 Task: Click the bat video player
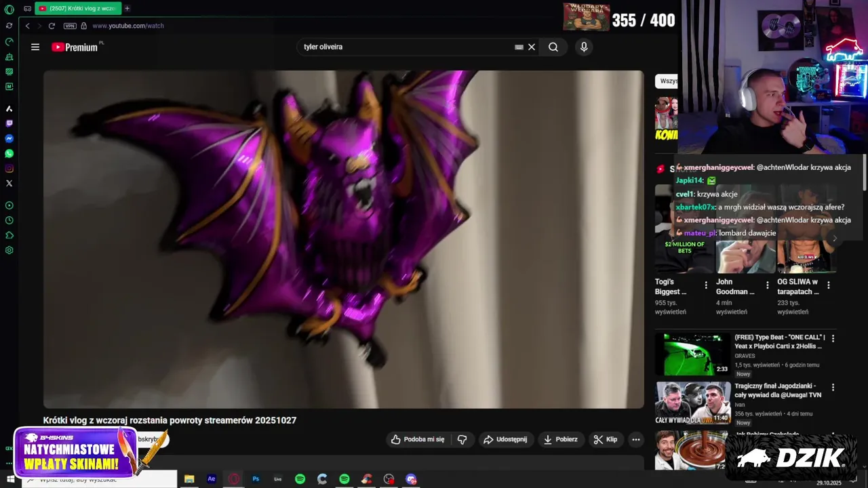click(x=344, y=239)
